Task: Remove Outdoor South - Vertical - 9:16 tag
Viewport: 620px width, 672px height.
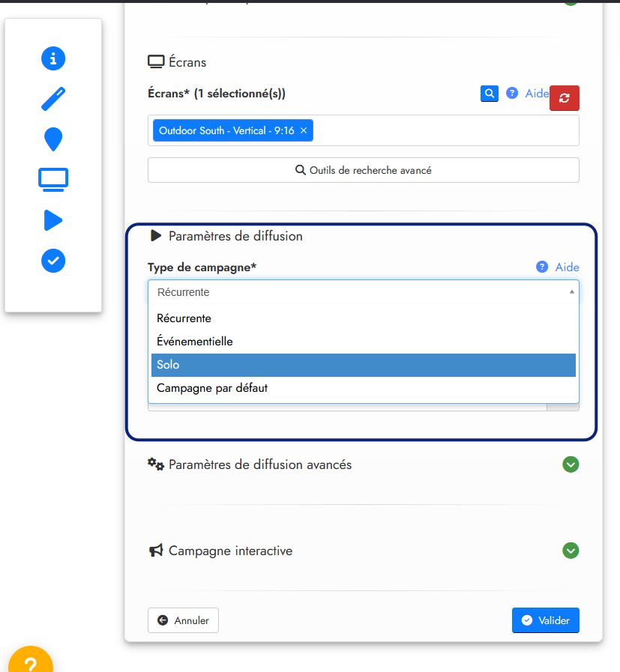Action: pyautogui.click(x=304, y=130)
